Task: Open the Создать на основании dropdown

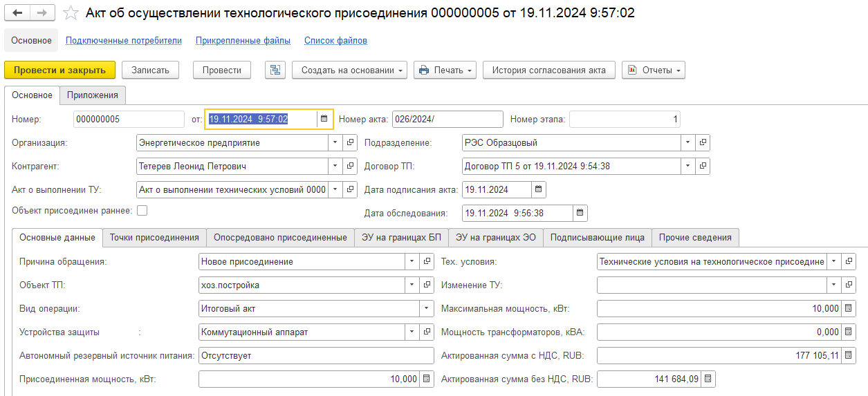Action: click(349, 70)
